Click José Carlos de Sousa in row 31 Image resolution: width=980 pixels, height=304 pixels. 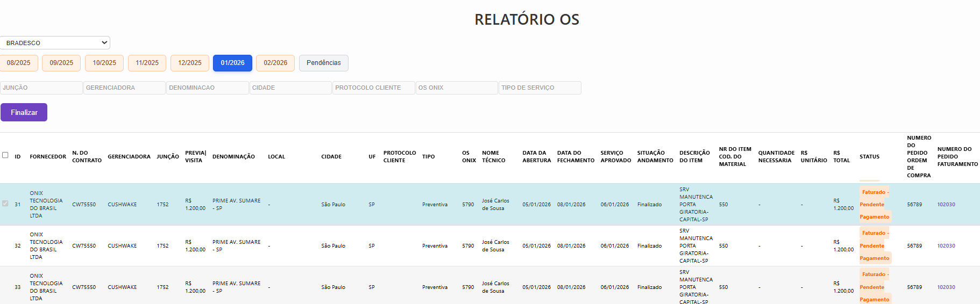click(x=495, y=205)
